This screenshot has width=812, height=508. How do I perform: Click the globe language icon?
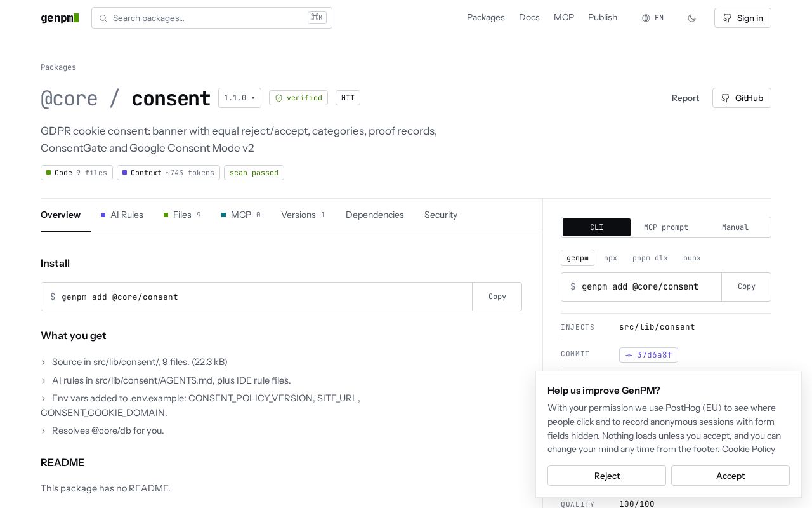point(646,18)
